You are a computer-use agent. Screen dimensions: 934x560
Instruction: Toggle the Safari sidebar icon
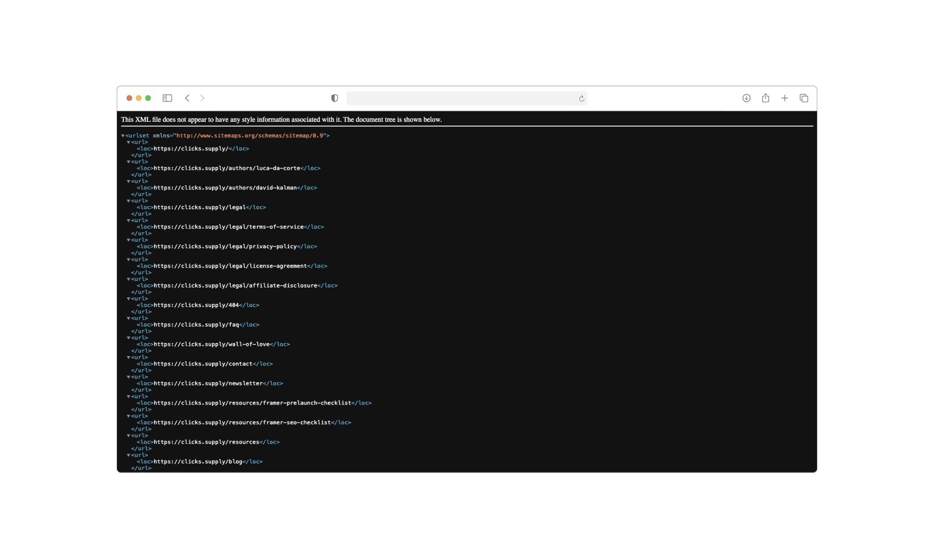167,98
